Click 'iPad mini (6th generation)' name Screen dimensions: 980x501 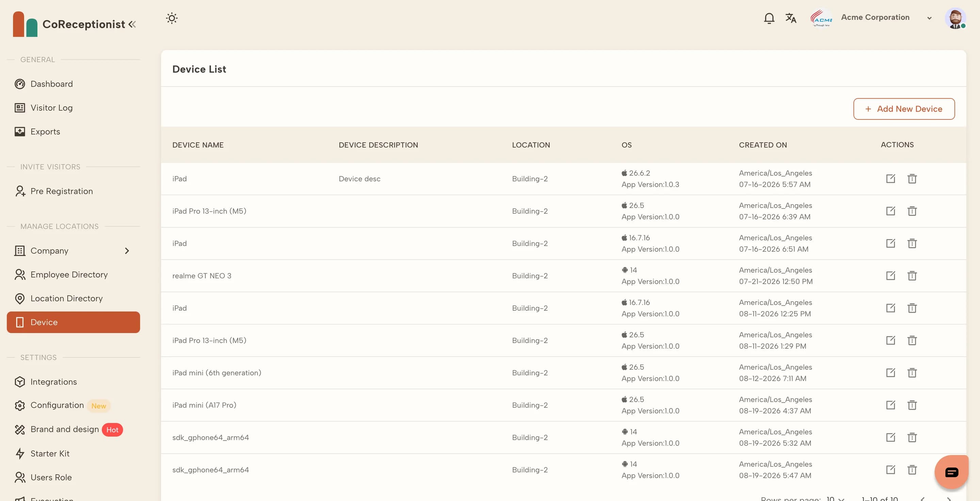point(216,373)
